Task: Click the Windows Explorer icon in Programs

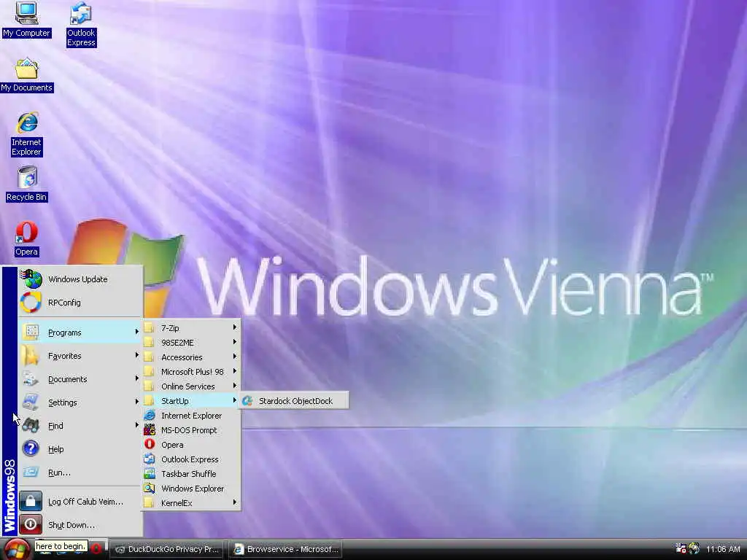Action: (150, 488)
